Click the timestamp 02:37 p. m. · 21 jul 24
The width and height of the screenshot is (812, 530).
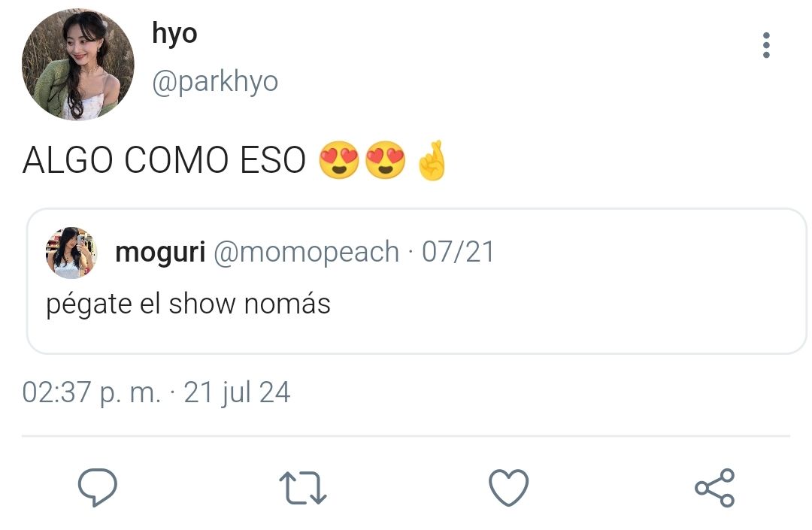(156, 392)
